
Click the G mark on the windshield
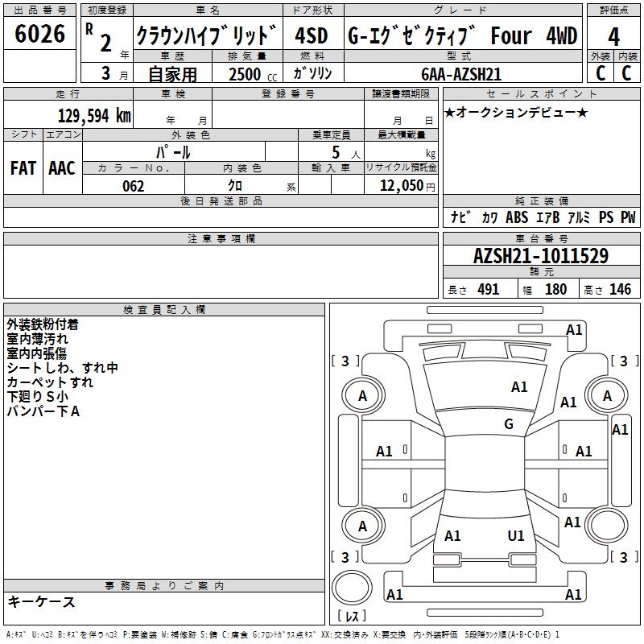[x=508, y=424]
